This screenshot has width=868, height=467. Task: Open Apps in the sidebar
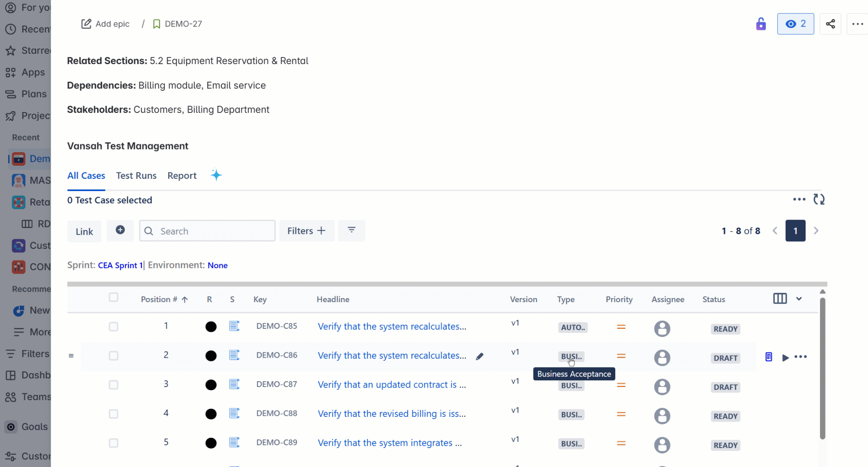(25, 72)
